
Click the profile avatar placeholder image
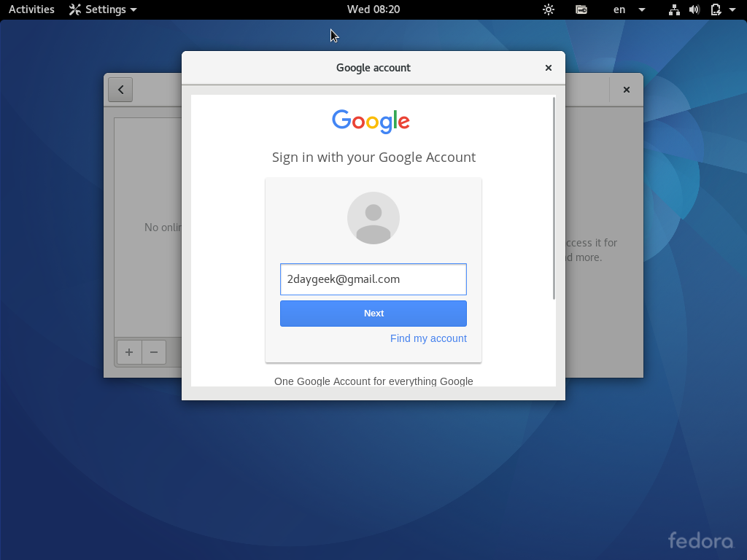373,218
